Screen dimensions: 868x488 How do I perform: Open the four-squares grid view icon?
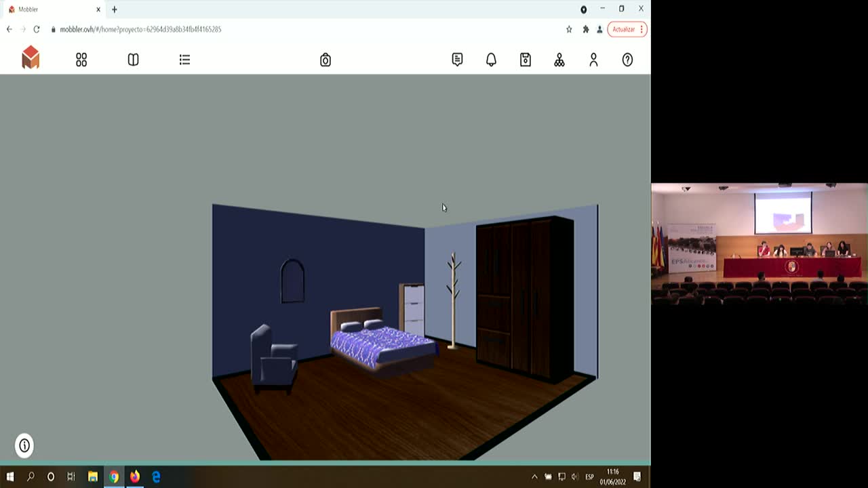tap(81, 60)
